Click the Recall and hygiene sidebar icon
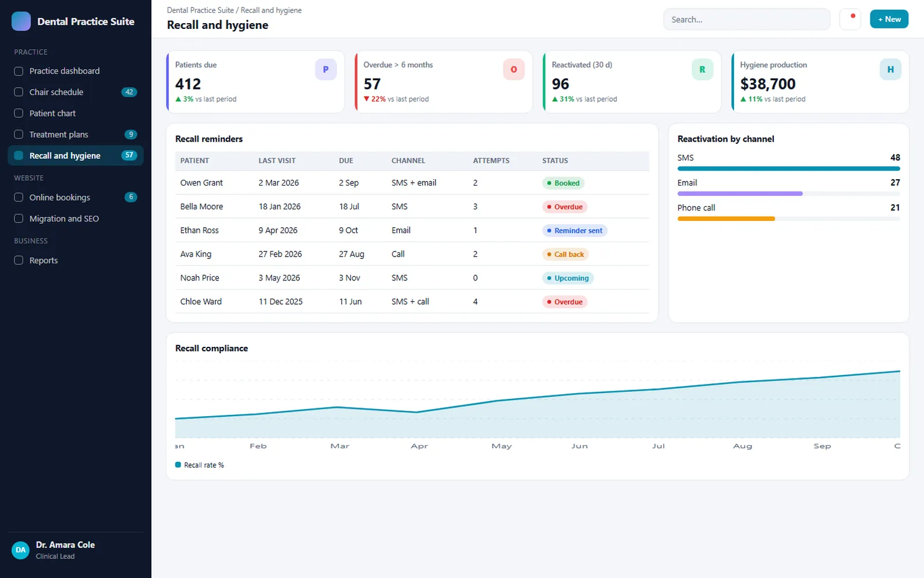This screenshot has height=578, width=924. pos(18,155)
